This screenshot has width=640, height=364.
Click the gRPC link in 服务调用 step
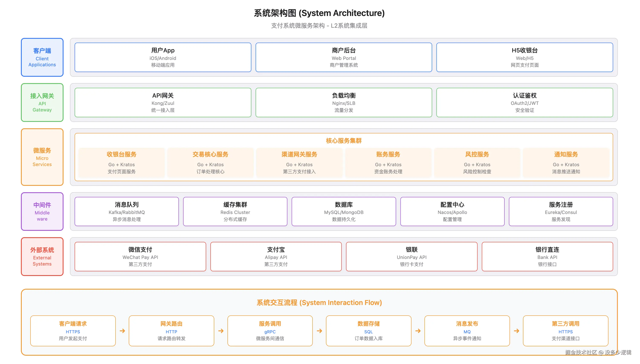[x=270, y=332]
